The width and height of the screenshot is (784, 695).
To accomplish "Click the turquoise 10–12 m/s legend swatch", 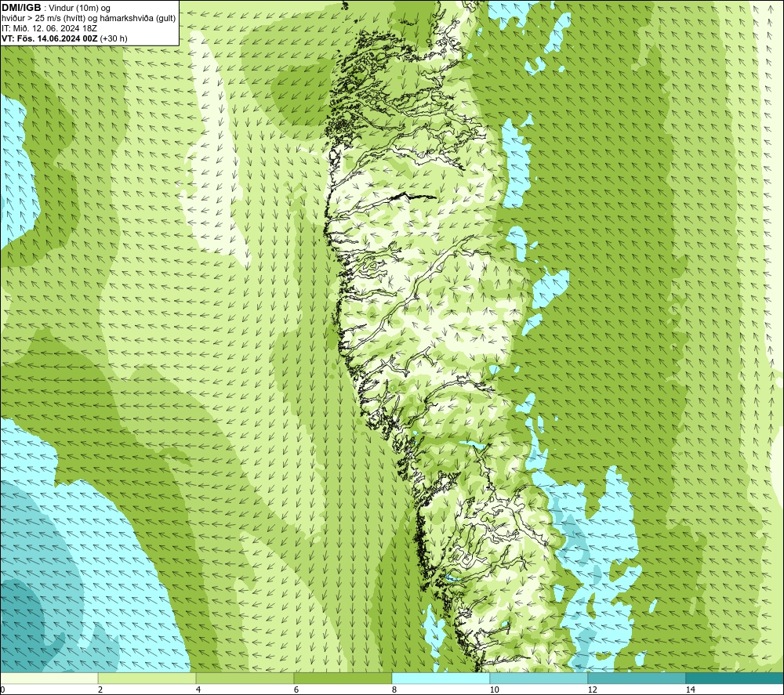I will coord(539,678).
